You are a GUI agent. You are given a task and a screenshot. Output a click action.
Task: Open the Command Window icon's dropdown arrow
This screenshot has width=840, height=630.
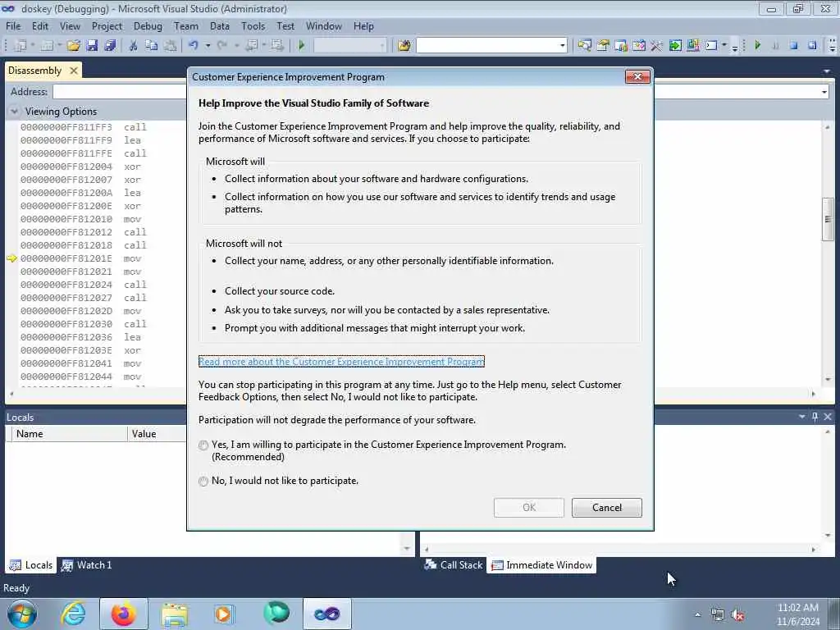click(x=724, y=46)
